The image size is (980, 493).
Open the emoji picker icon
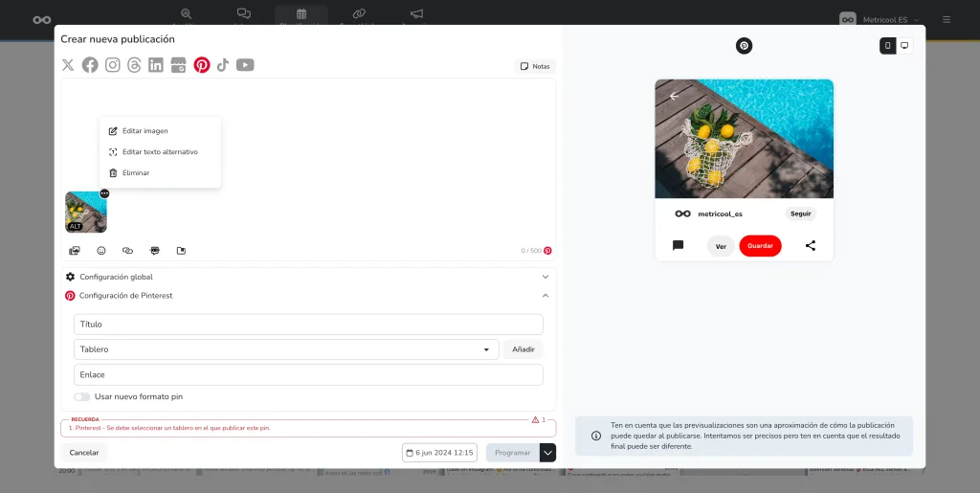click(101, 251)
